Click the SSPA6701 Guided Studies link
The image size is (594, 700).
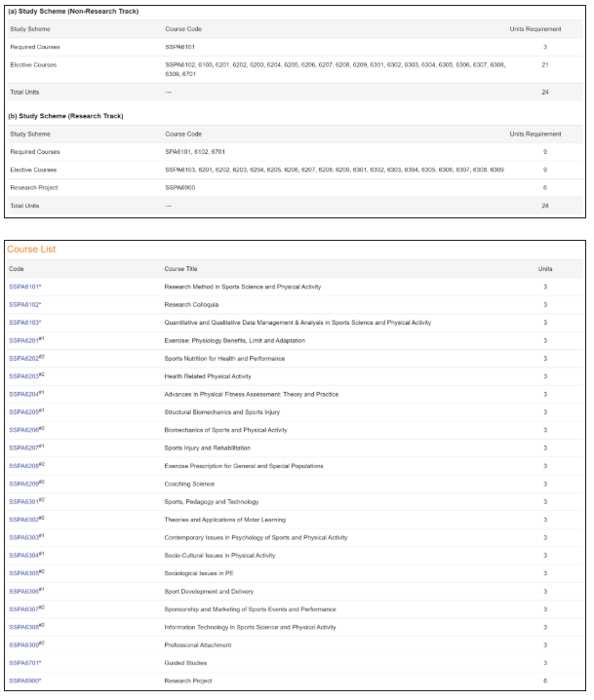tap(24, 663)
